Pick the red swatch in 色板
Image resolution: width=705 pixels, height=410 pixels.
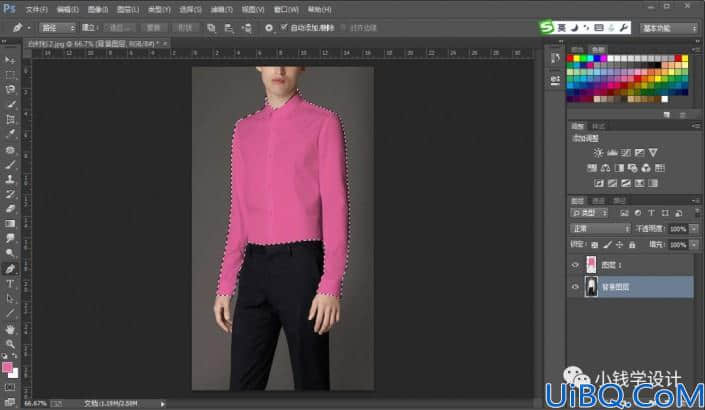(x=570, y=58)
